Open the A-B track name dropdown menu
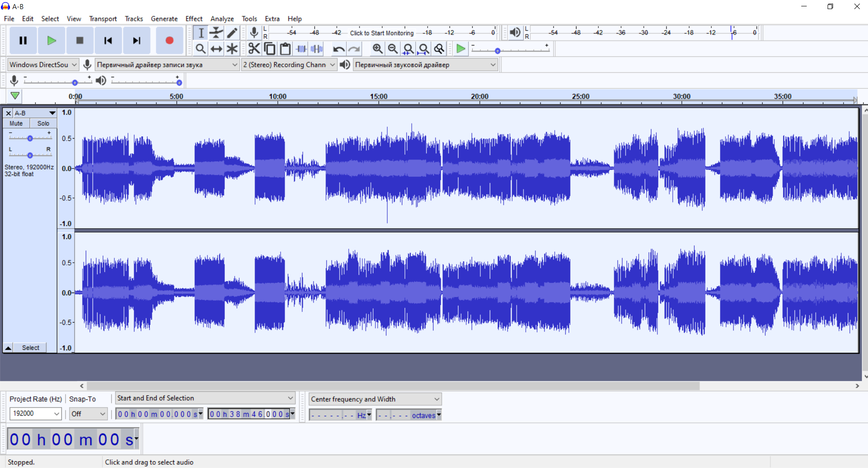868x468 pixels. pyautogui.click(x=35, y=113)
